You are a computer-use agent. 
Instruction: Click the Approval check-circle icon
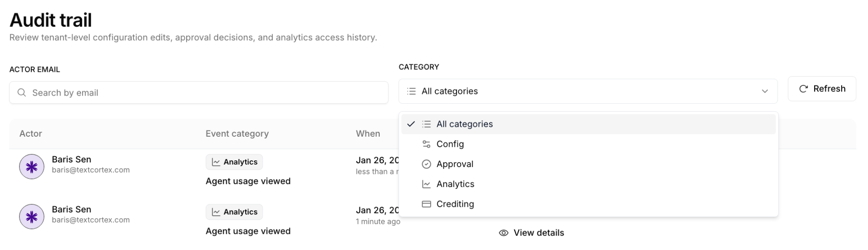click(426, 164)
